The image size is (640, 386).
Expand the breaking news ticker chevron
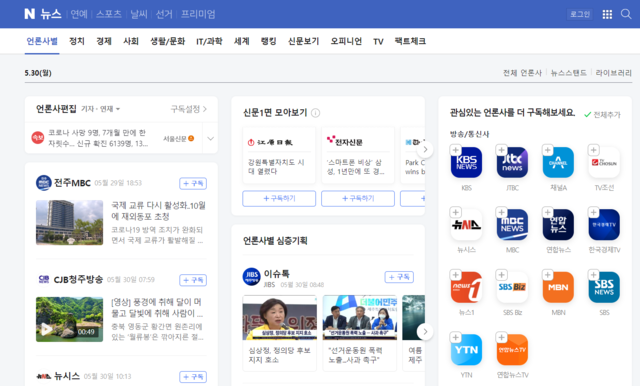pos(210,138)
